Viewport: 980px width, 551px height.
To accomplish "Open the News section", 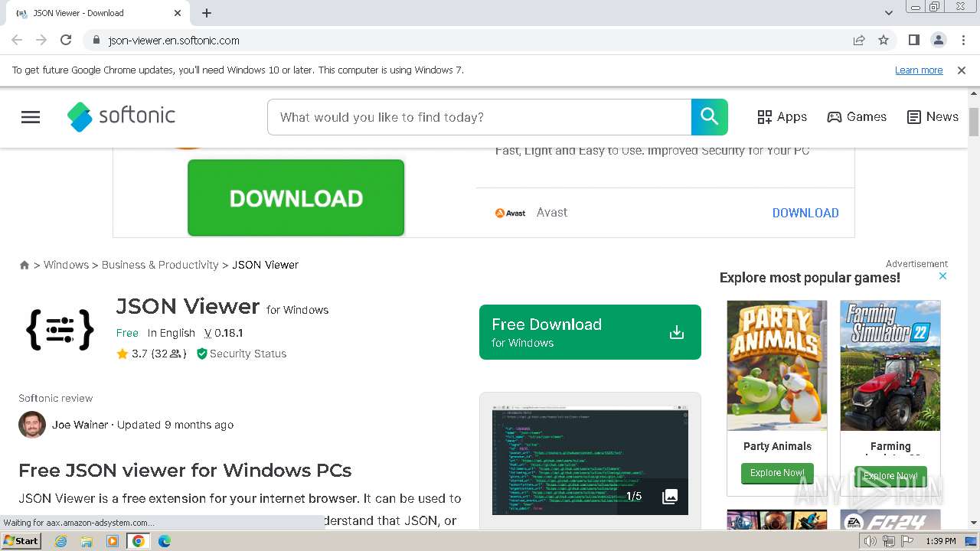I will click(x=933, y=117).
